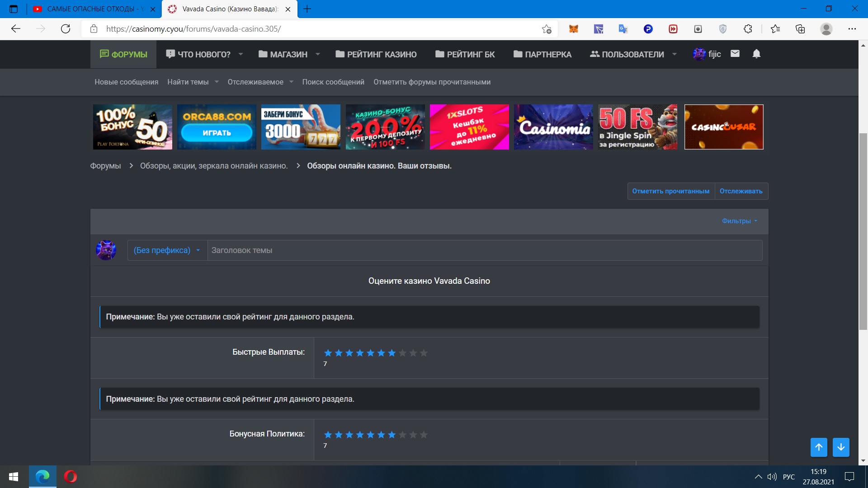Open the Фильтры dropdown
This screenshot has width=868, height=488.
(740, 221)
